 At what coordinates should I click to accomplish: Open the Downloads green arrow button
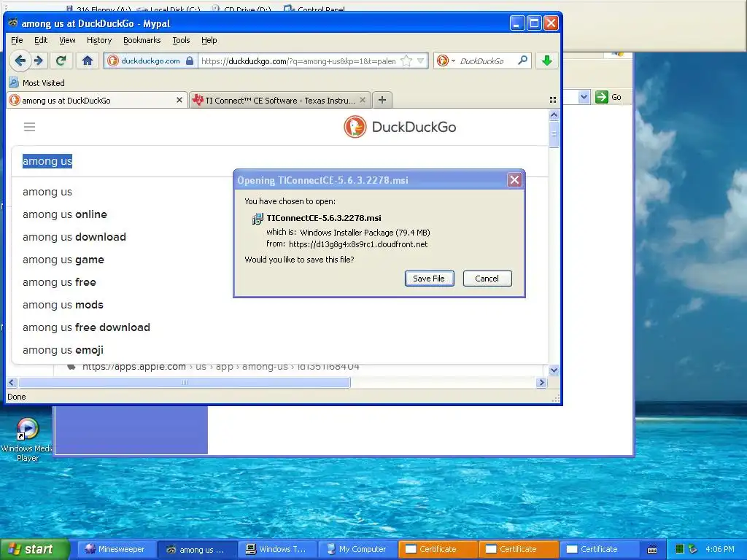click(x=547, y=61)
